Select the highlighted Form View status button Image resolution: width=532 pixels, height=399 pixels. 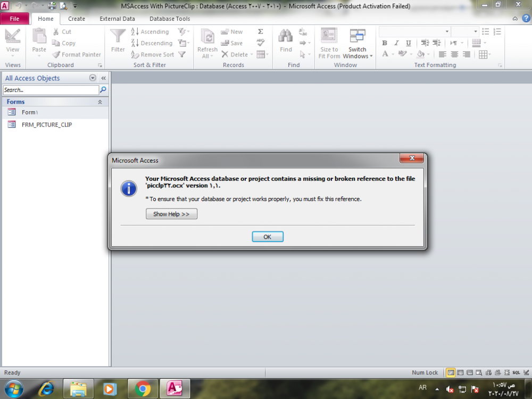(x=451, y=372)
